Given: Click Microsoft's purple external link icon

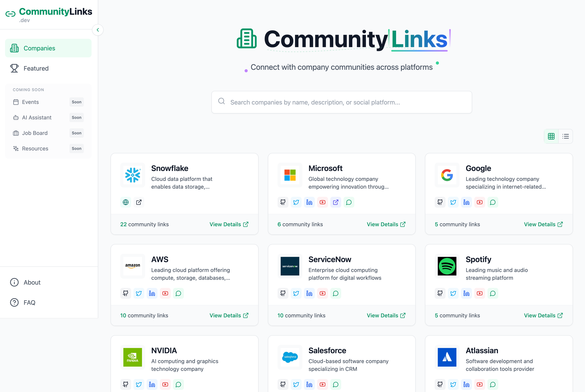Looking at the screenshot, I should point(336,202).
